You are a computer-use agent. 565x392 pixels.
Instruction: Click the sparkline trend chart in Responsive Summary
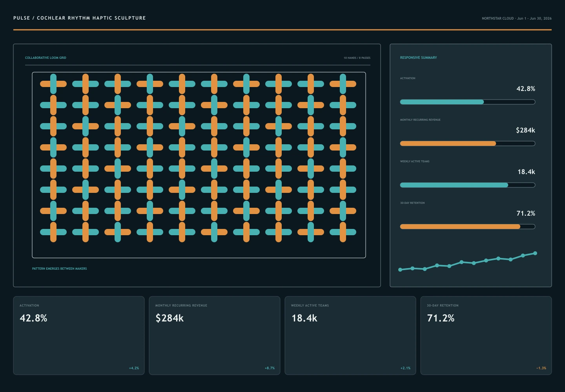[x=468, y=261]
